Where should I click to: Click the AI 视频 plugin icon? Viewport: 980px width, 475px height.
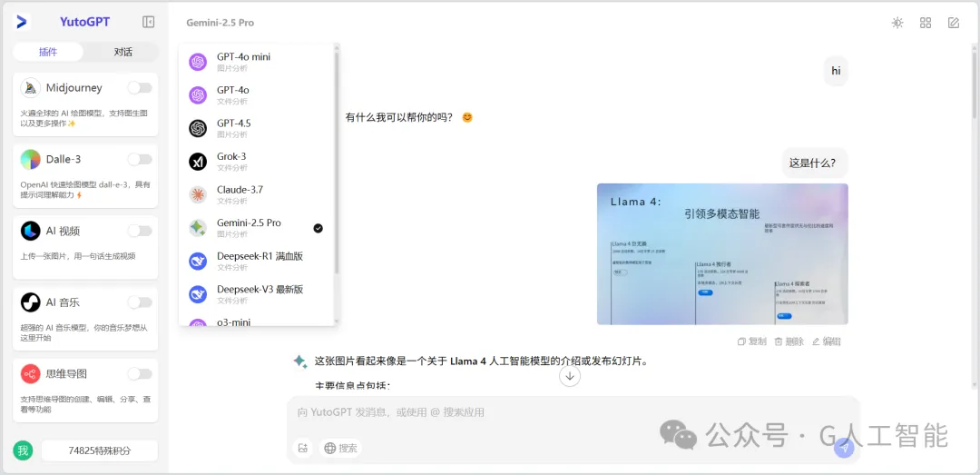[31, 231]
